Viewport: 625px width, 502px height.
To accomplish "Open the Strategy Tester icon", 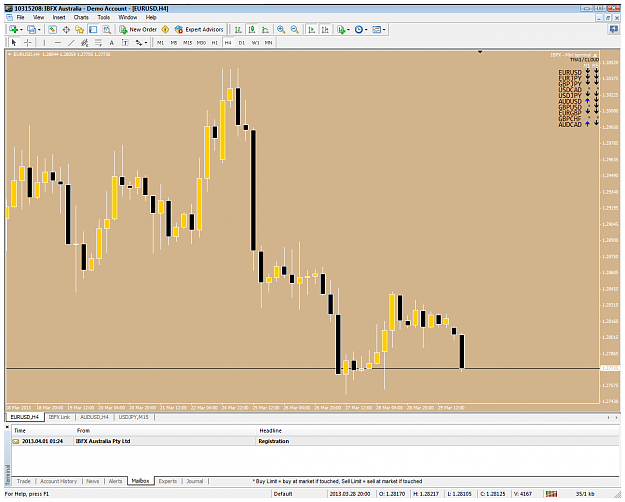I will [x=106, y=29].
